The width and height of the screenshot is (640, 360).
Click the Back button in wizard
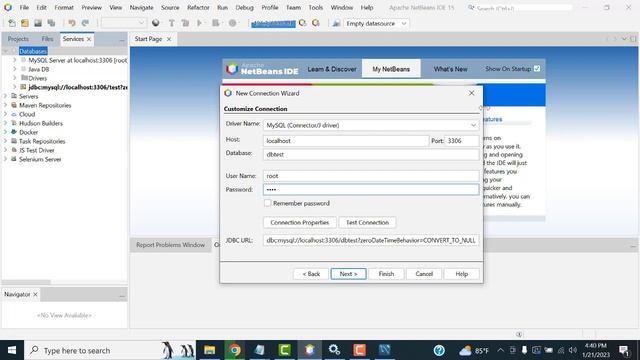311,274
